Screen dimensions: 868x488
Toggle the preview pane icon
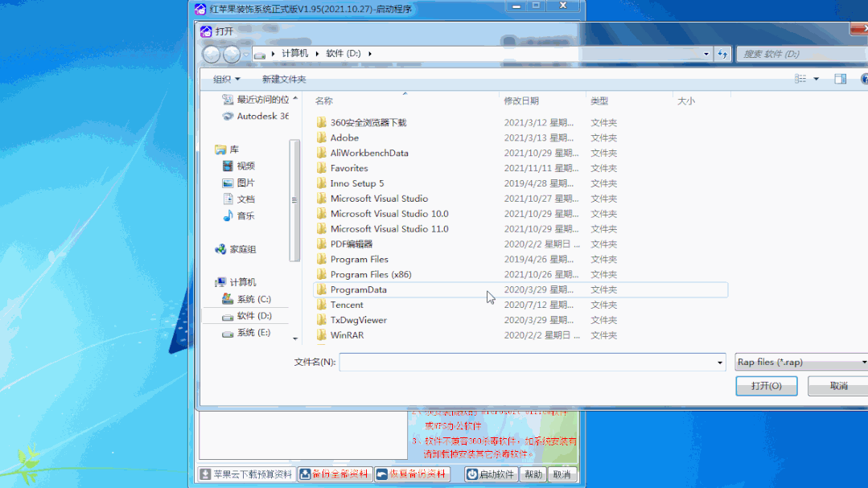tap(841, 79)
